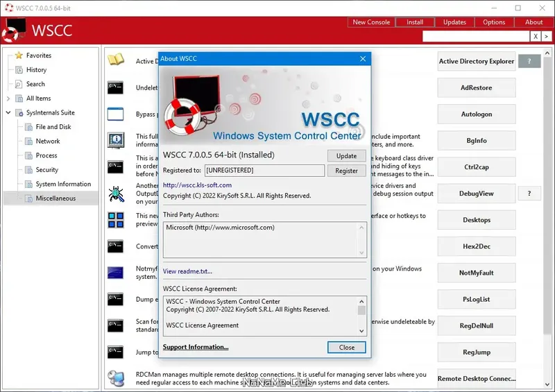Image resolution: width=555 pixels, height=392 pixels.
Task: Click the Security folder icon
Action: pyautogui.click(x=28, y=170)
